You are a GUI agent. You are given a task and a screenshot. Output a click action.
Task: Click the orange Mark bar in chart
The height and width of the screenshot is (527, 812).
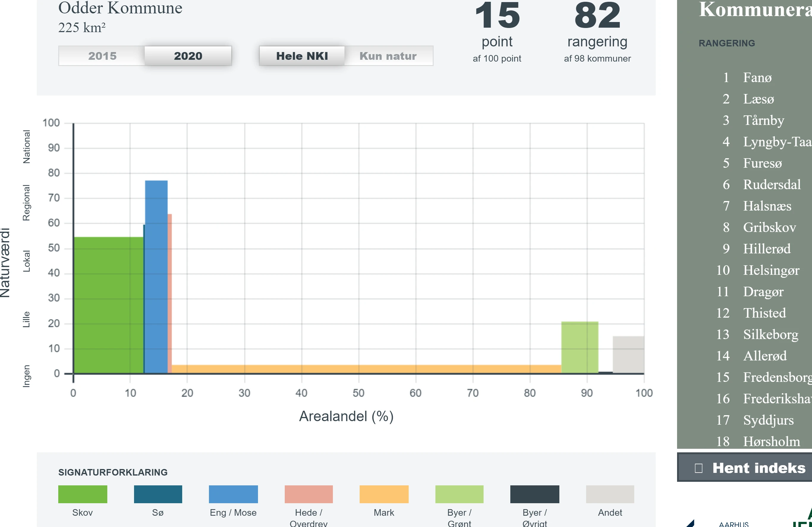pyautogui.click(x=366, y=369)
